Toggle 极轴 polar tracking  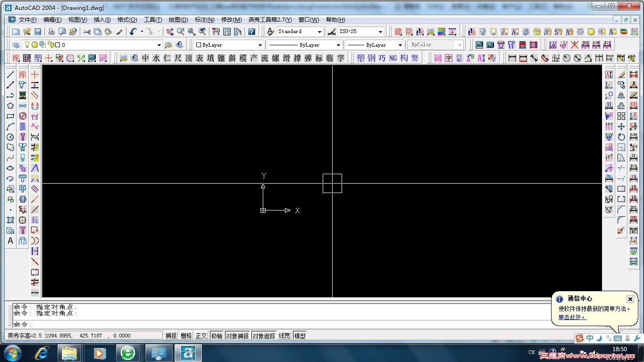[x=217, y=336]
